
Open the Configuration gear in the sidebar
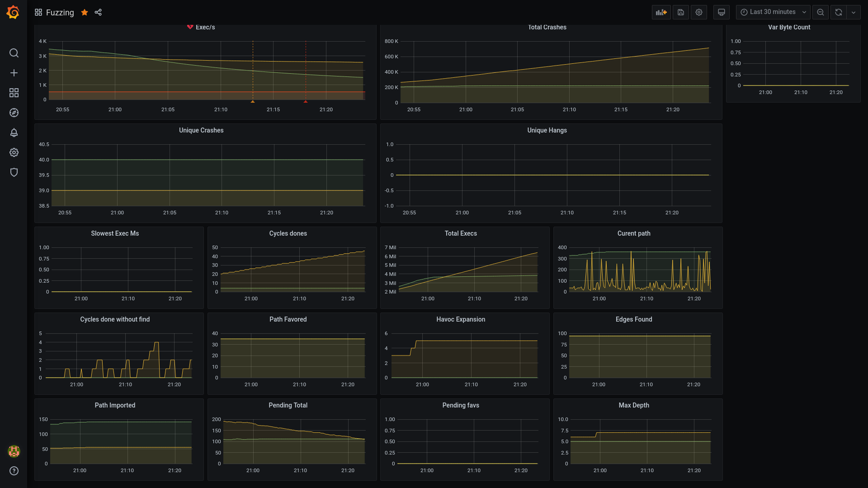point(14,152)
